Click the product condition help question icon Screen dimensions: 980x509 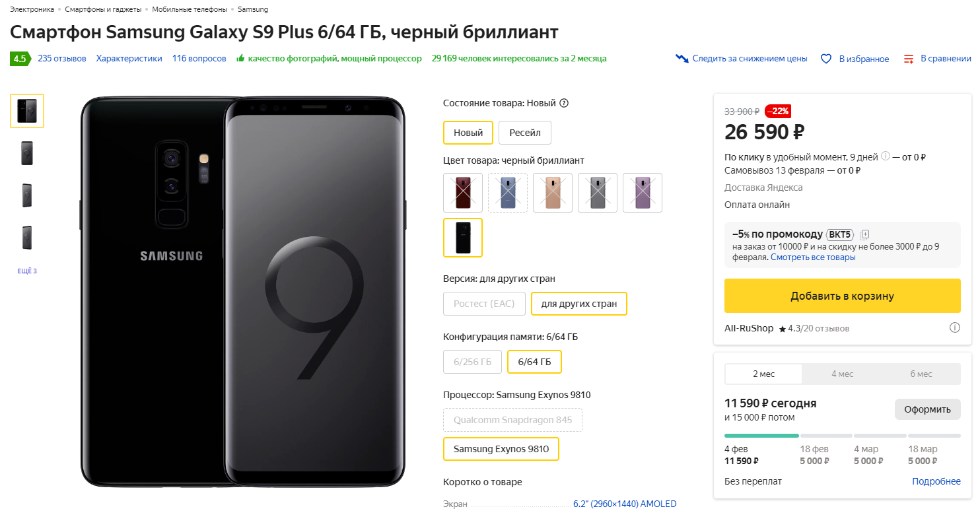coord(564,103)
